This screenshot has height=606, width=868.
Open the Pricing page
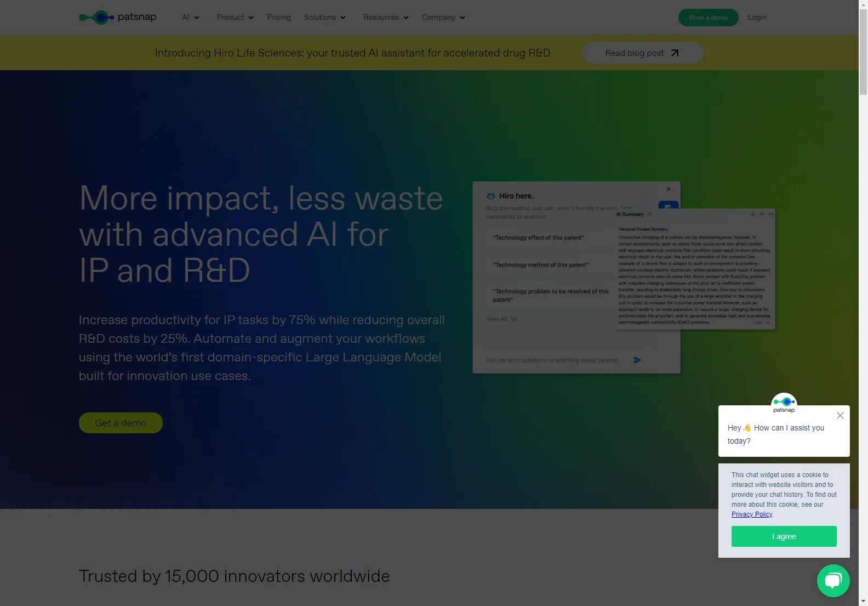pyautogui.click(x=279, y=18)
